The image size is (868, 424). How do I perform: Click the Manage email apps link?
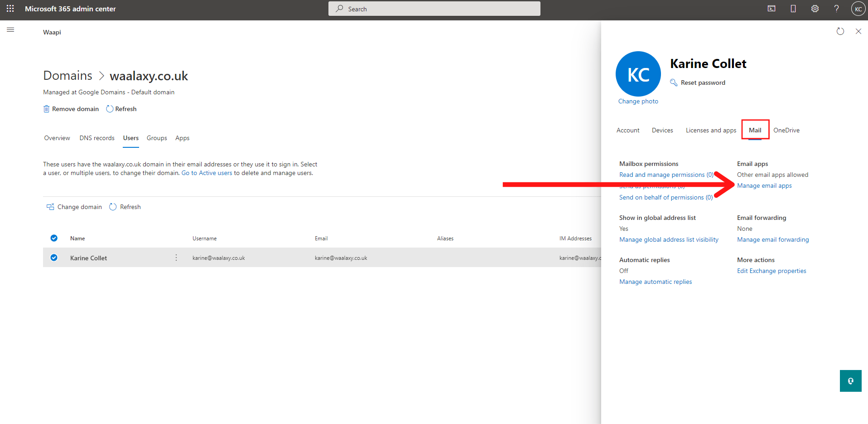tap(764, 185)
